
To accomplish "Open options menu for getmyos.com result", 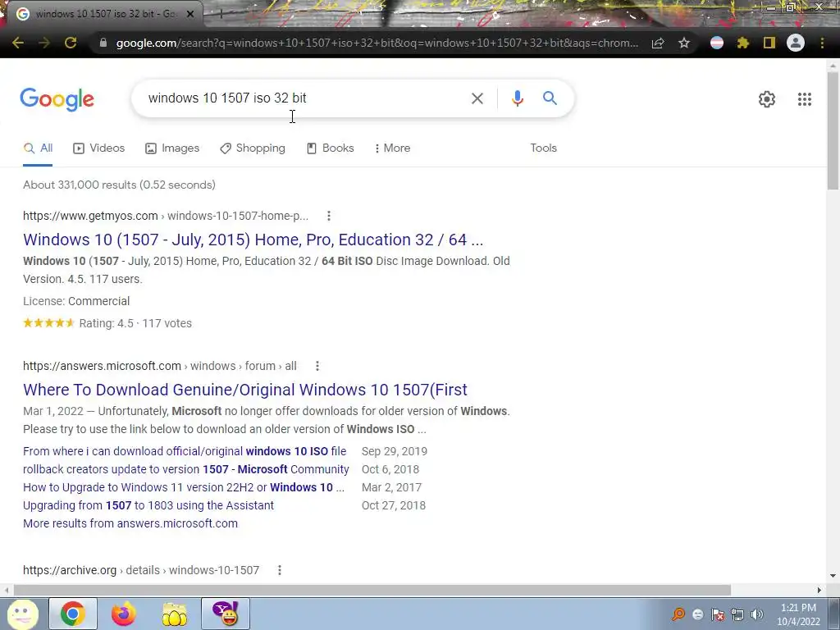I will point(328,216).
